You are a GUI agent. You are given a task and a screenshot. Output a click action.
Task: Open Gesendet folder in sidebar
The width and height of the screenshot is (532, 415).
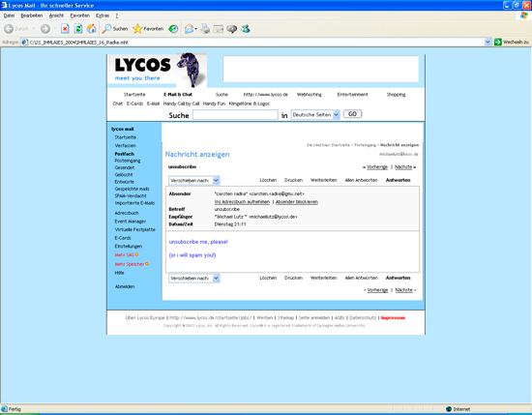coord(125,167)
